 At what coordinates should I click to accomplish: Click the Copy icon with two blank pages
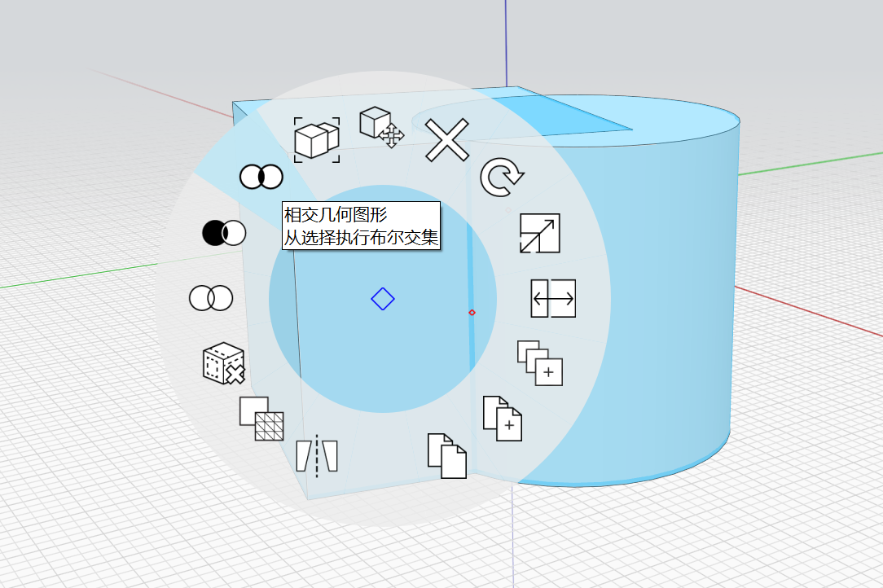(446, 456)
